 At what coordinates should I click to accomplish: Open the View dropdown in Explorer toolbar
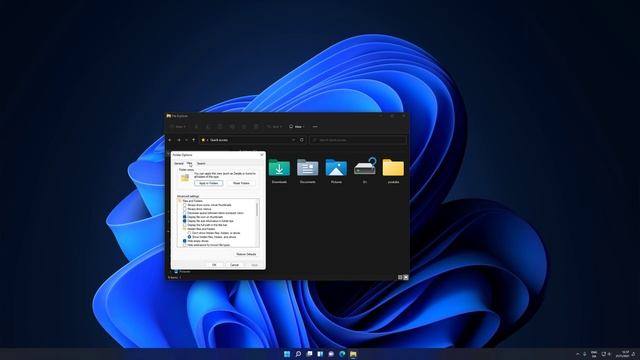[297, 127]
